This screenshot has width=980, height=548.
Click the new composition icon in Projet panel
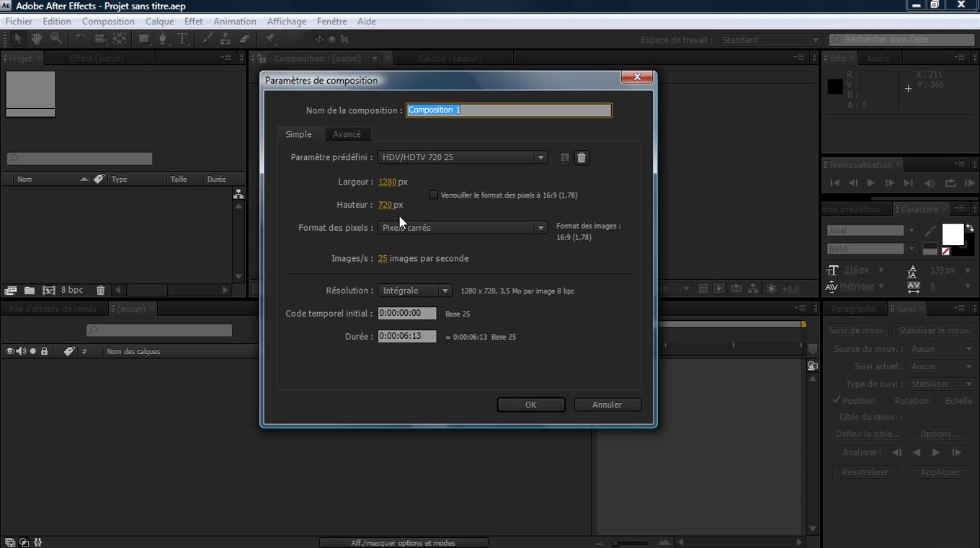click(48, 290)
